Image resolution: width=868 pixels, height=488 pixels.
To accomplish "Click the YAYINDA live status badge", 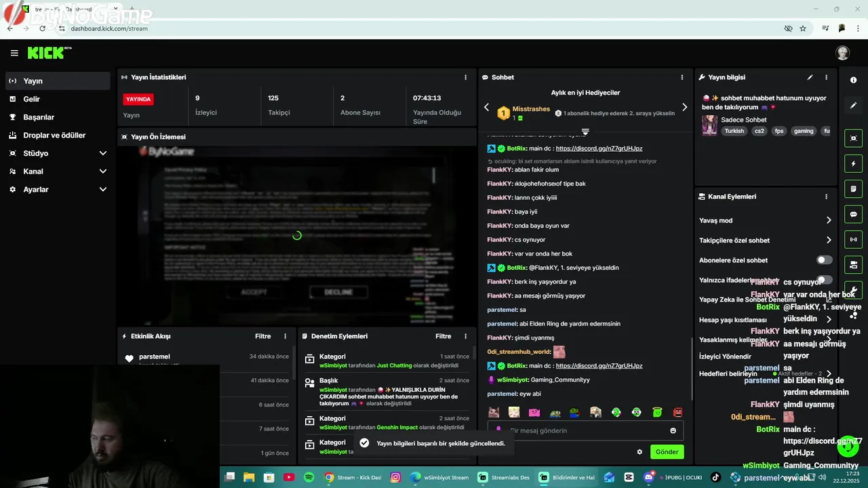I will (x=138, y=99).
